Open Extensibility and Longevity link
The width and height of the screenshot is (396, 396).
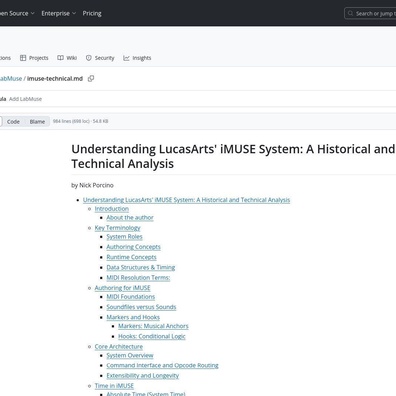[143, 376]
